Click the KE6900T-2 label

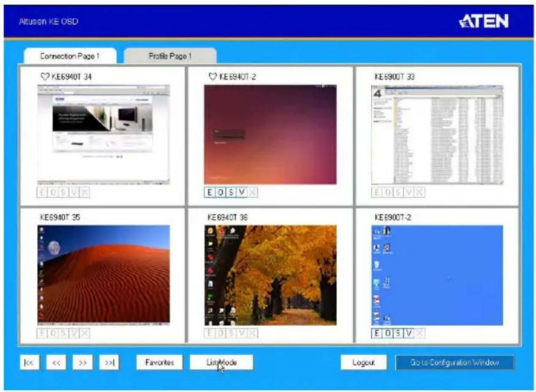(x=393, y=217)
